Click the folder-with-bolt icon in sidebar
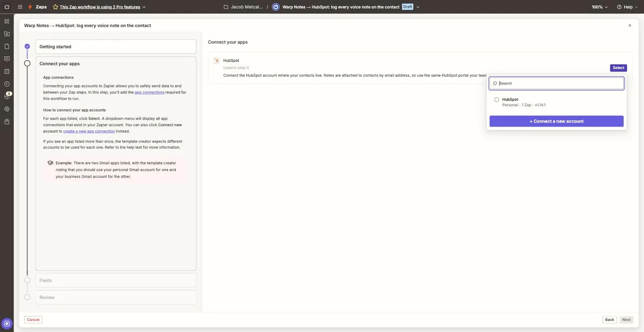This screenshot has width=644, height=332. pos(7,34)
